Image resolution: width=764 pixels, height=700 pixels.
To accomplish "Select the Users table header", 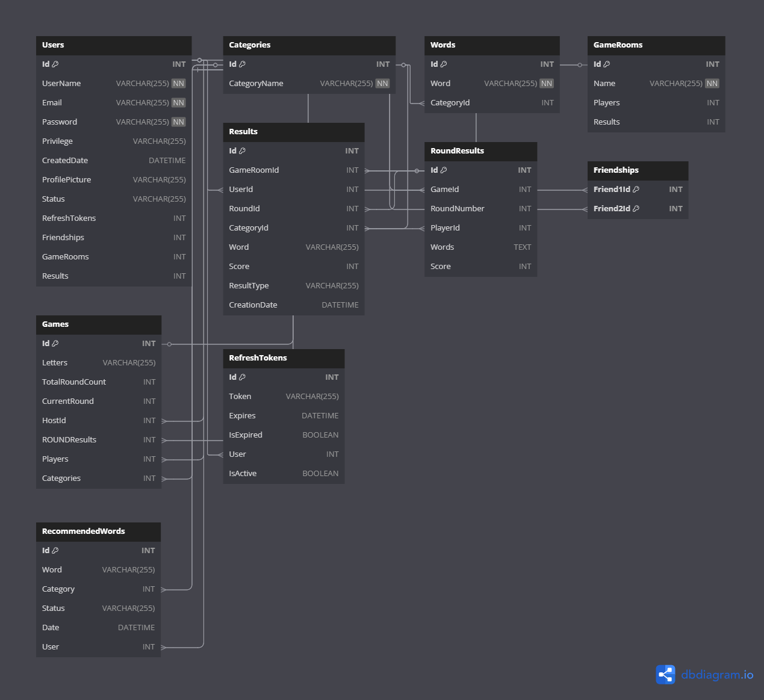I will pyautogui.click(x=114, y=45).
